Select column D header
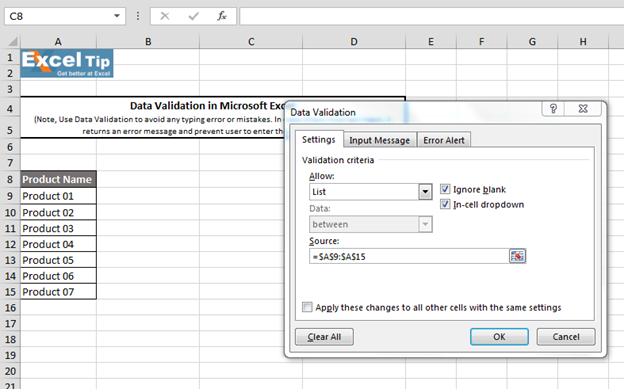This screenshot has width=624, height=389. 354,41
